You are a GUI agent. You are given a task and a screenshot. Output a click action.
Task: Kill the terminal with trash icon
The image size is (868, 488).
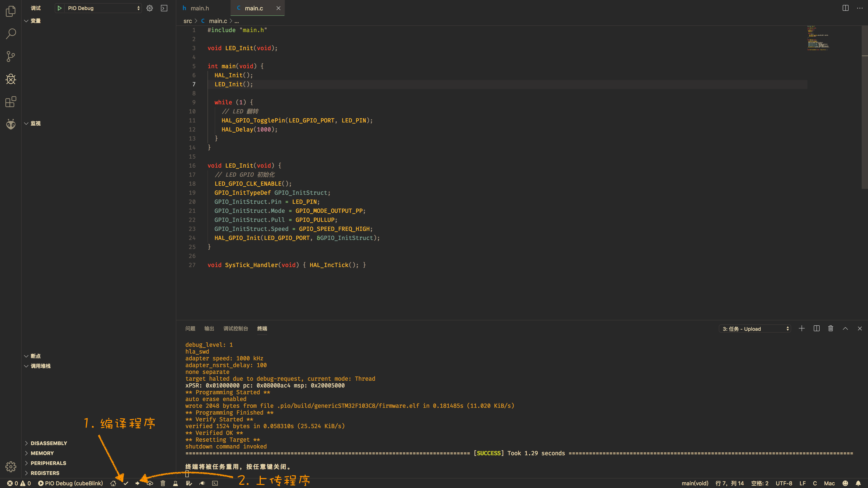[x=831, y=328]
